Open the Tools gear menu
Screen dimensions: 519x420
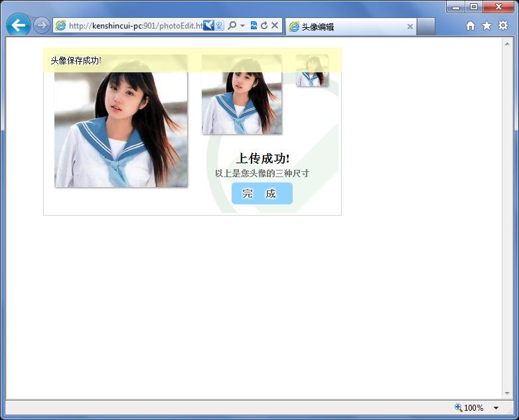click(502, 26)
